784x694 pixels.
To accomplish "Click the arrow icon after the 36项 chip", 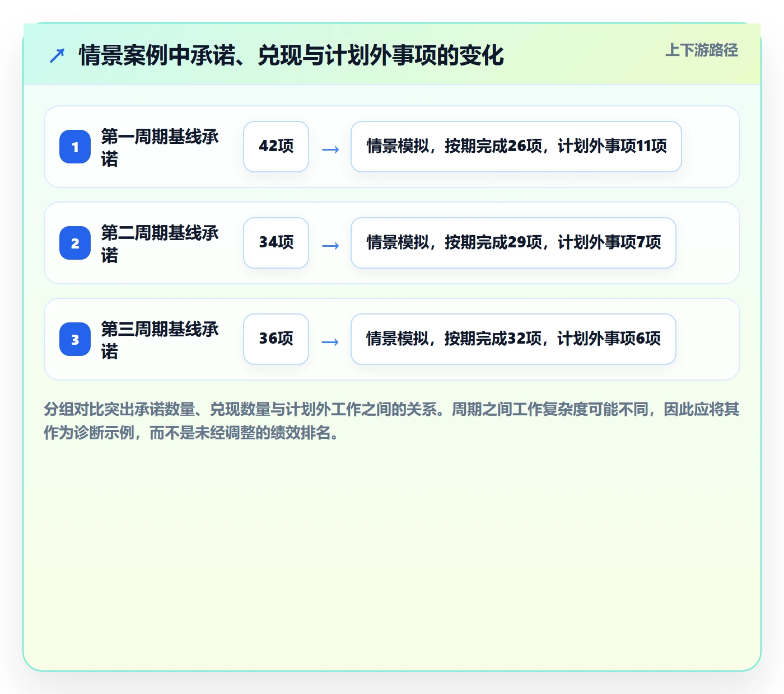I will [x=330, y=341].
